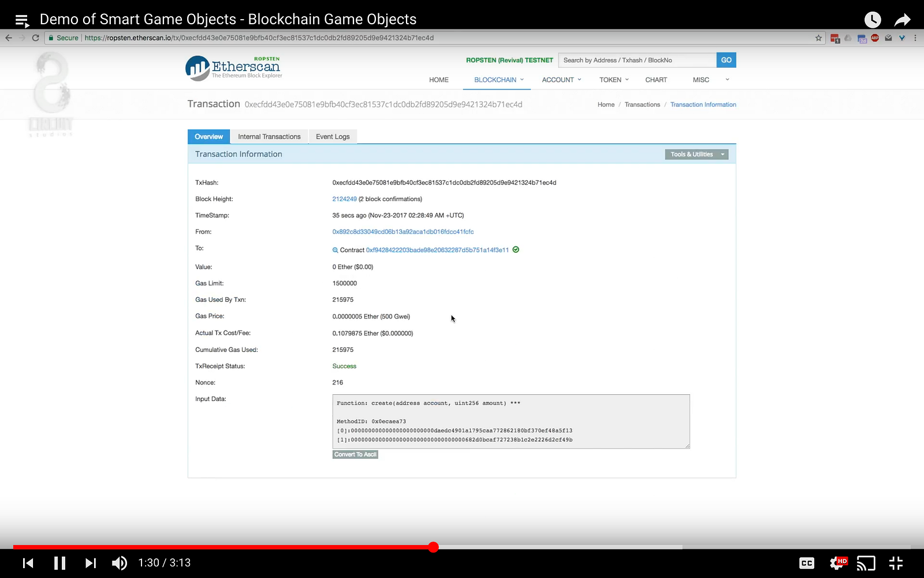Click inside the Input Data text box
Viewport: 924px width, 578px height.
coord(511,421)
